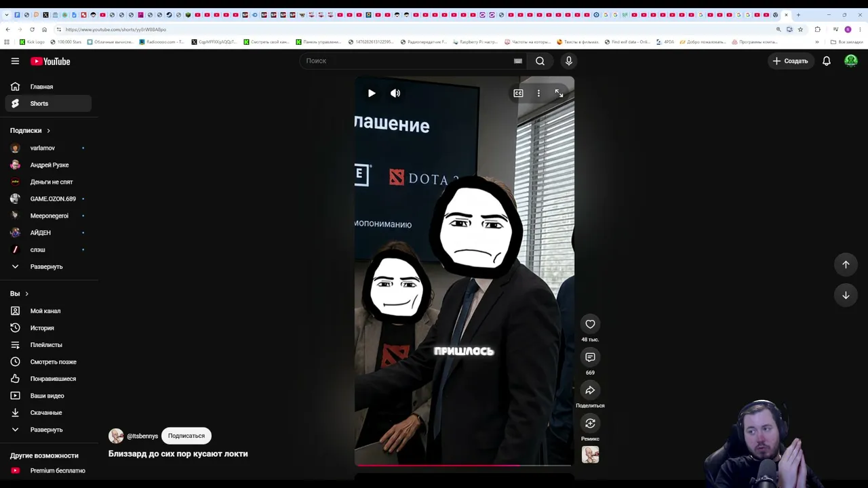Image resolution: width=868 pixels, height=488 pixels.
Task: Start voice search with the microphone icon
Action: [x=569, y=61]
